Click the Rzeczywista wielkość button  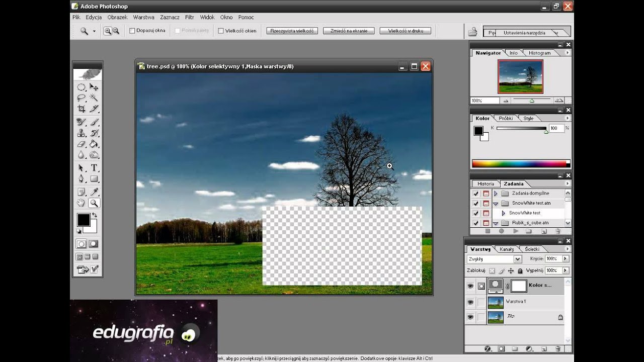(292, 31)
